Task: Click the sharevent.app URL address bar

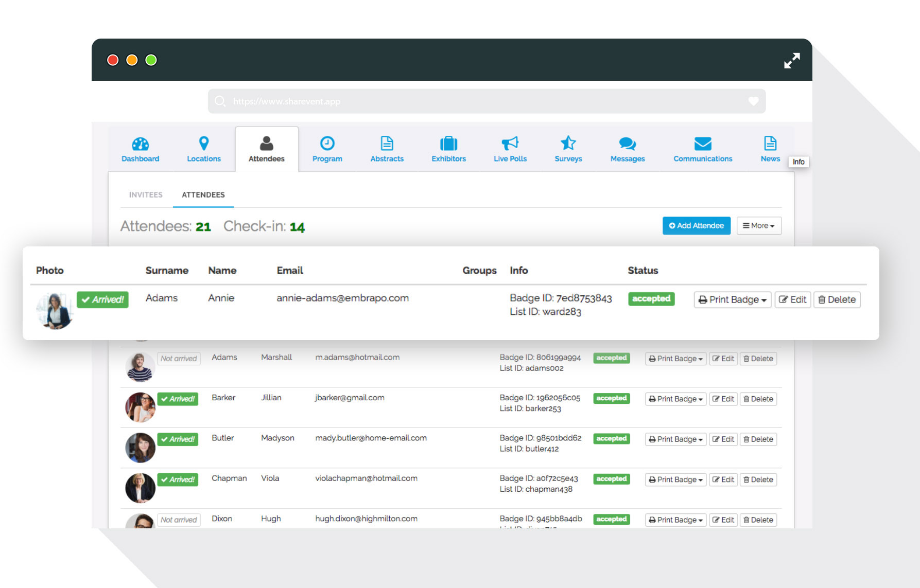Action: point(487,101)
